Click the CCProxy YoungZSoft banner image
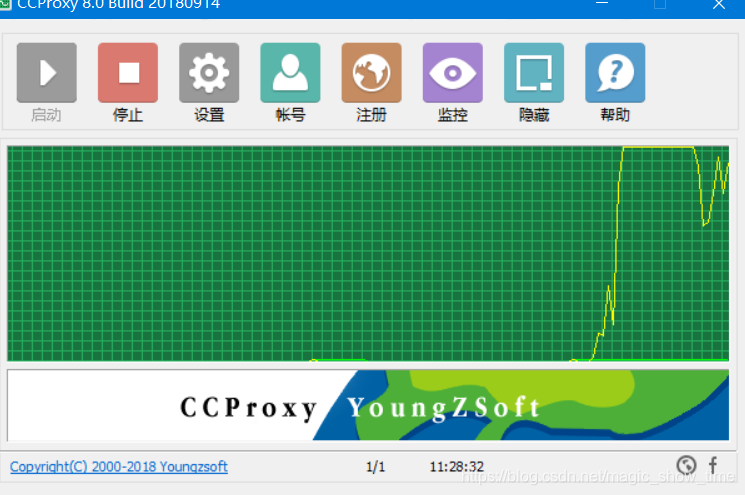 [x=368, y=405]
